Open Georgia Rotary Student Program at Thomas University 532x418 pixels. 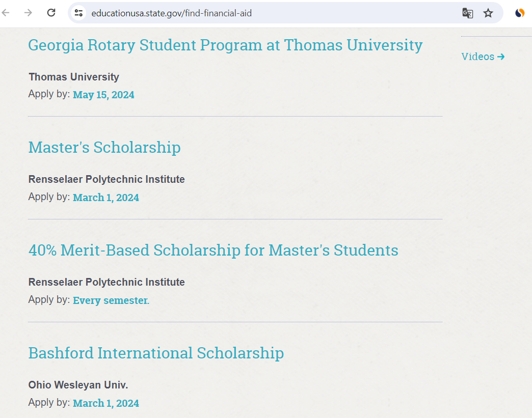[x=225, y=45]
